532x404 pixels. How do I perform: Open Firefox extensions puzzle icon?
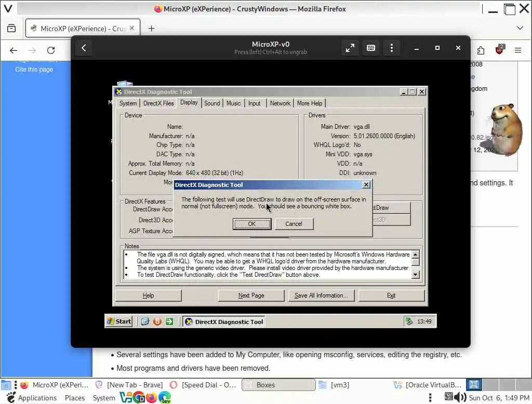click(x=481, y=50)
